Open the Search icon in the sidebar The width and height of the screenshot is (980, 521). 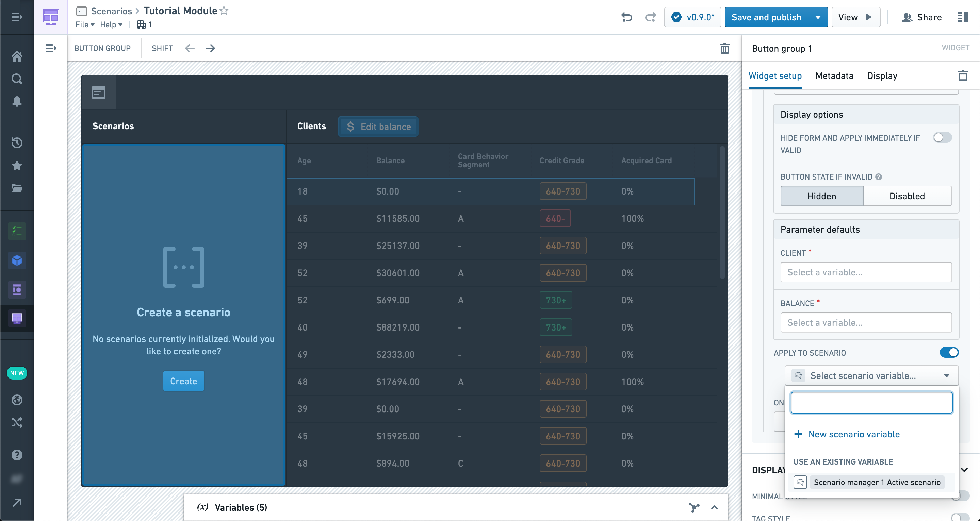click(x=17, y=79)
